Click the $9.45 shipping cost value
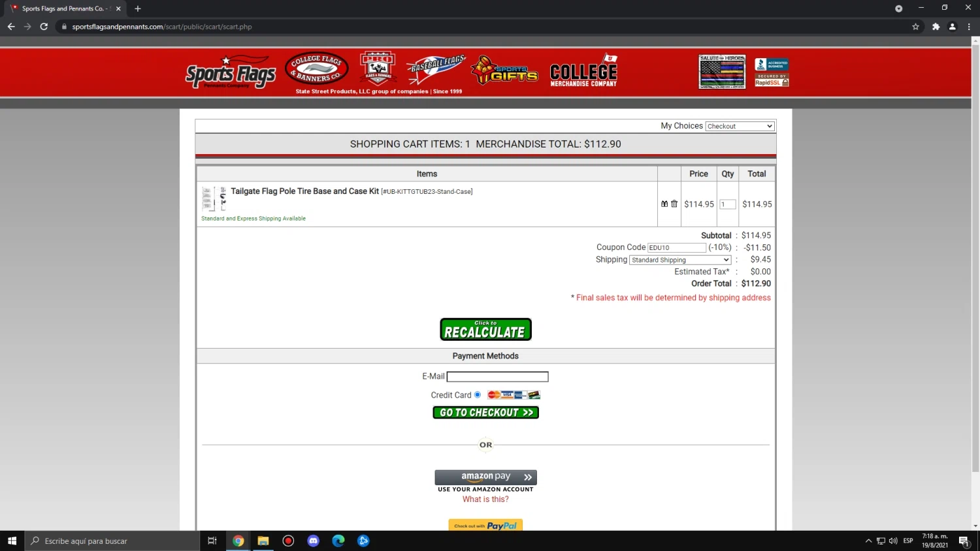The image size is (980, 551). click(760, 259)
